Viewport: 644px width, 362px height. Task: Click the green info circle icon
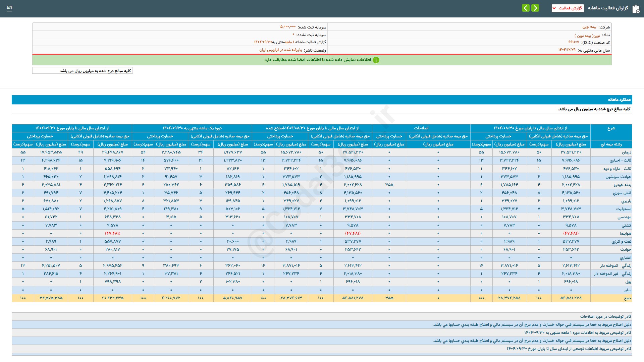coord(376,60)
